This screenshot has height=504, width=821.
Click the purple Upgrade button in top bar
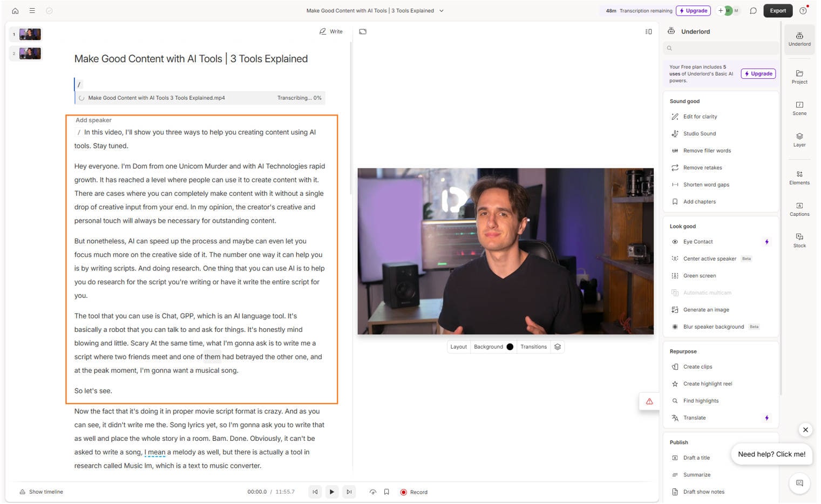click(x=694, y=11)
